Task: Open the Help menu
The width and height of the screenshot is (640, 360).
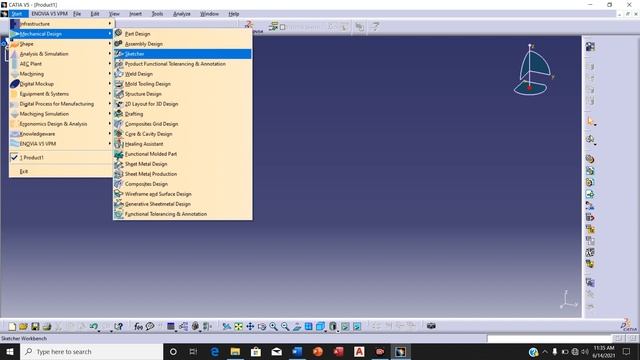Action: click(x=234, y=14)
